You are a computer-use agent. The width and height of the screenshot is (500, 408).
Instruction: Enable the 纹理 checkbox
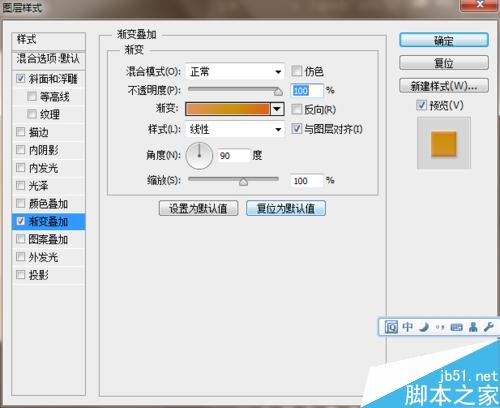click(32, 114)
